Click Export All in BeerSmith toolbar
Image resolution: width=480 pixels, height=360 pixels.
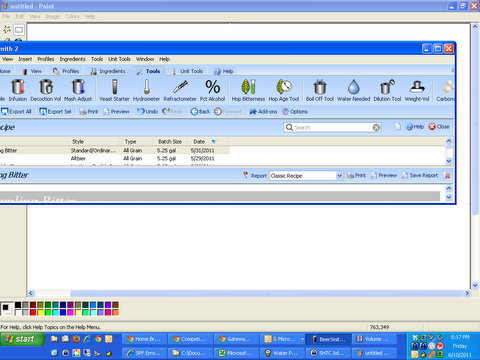coord(16,112)
